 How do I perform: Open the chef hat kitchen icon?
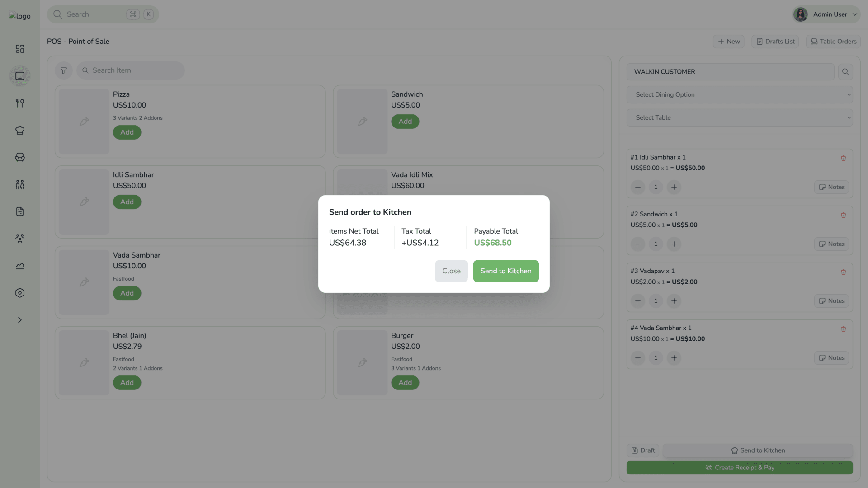coord(19,130)
